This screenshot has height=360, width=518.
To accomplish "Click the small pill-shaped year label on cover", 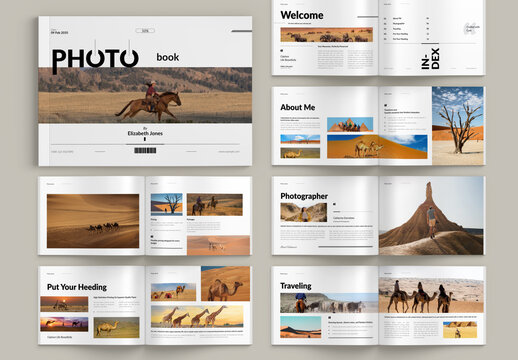I will coord(145,31).
